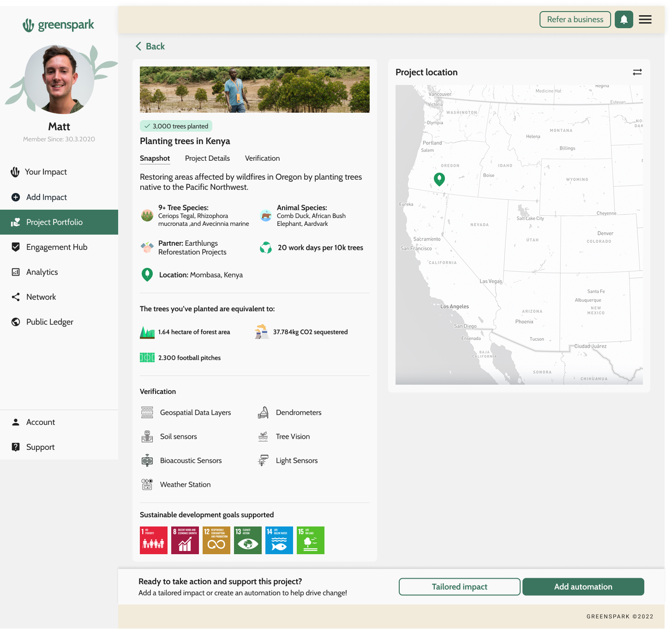The width and height of the screenshot is (672, 629).
Task: Click Dendrometers icon
Action: [263, 412]
